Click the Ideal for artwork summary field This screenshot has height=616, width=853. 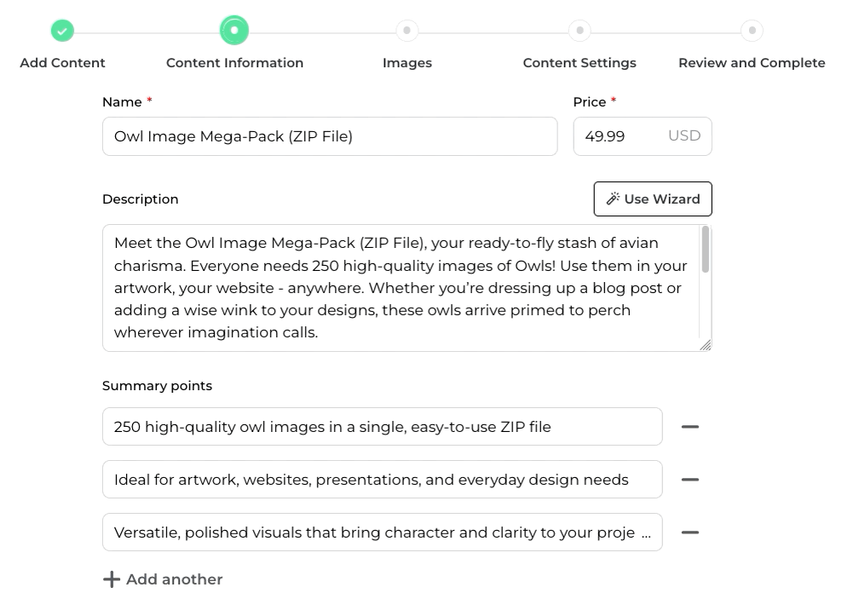[382, 480]
